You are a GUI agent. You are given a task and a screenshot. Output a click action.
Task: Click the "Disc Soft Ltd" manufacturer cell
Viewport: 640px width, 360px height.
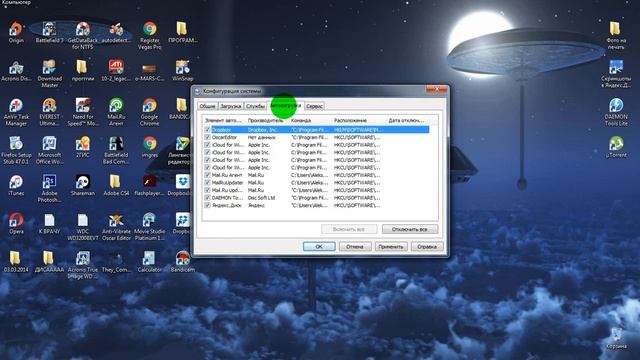pyautogui.click(x=262, y=198)
